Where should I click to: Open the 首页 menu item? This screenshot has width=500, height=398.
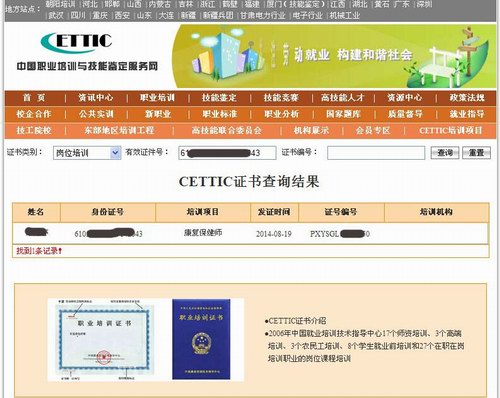tap(34, 98)
